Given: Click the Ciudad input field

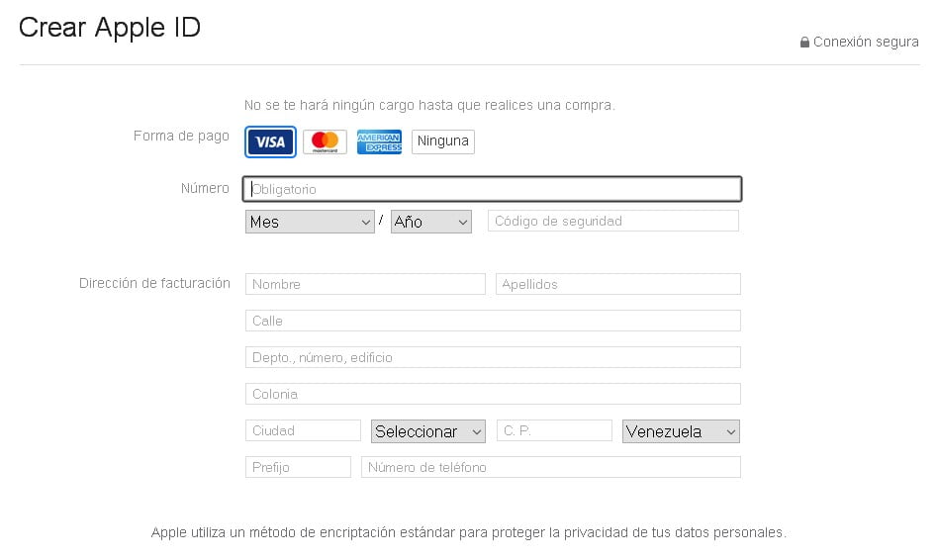Looking at the screenshot, I should (303, 430).
